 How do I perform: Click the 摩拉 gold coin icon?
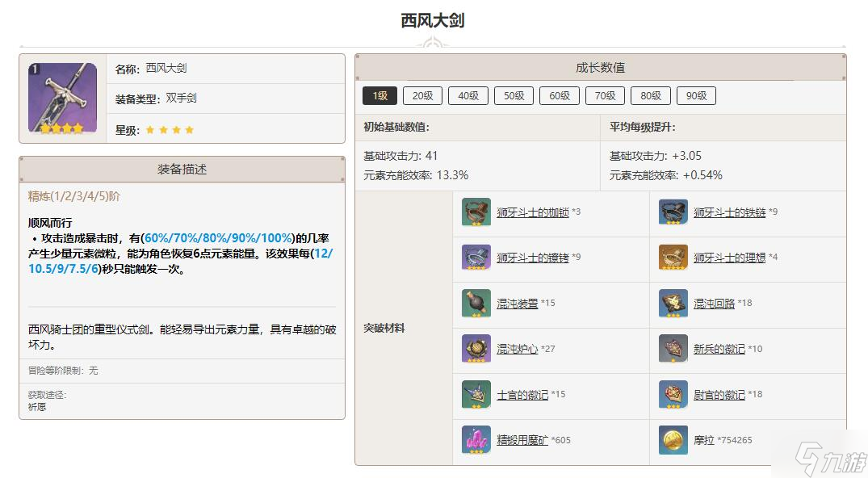coord(673,440)
